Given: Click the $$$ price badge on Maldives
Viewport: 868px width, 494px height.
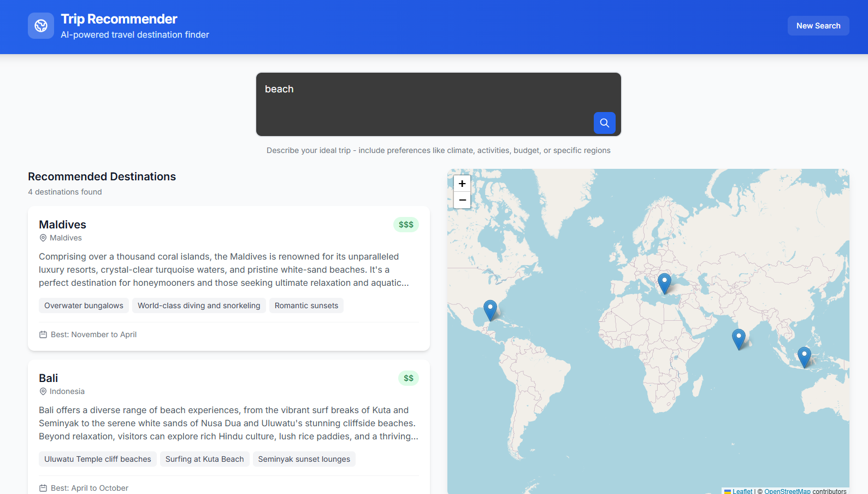Looking at the screenshot, I should pos(406,225).
